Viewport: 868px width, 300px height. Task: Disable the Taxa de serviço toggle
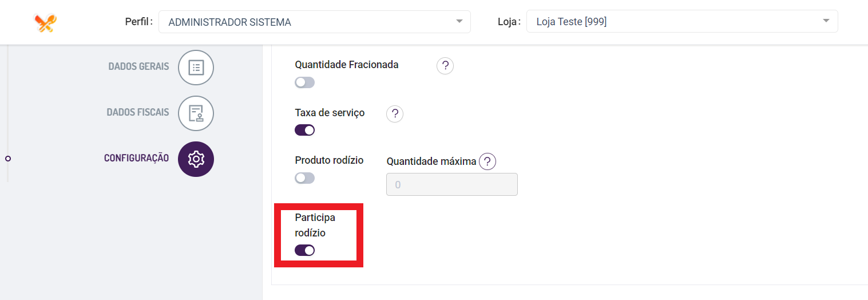304,130
